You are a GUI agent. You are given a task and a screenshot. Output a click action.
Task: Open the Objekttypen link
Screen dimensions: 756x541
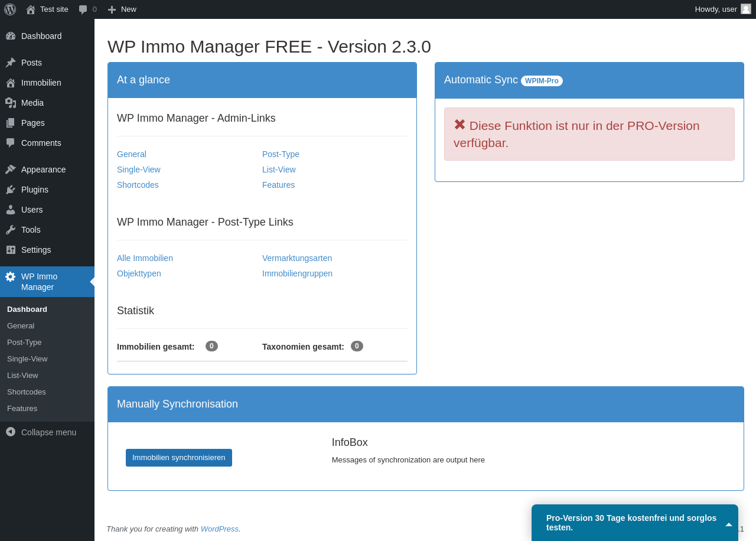pyautogui.click(x=139, y=273)
